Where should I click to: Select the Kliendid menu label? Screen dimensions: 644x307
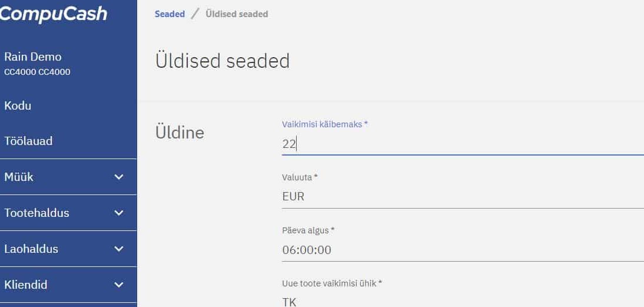pyautogui.click(x=26, y=285)
